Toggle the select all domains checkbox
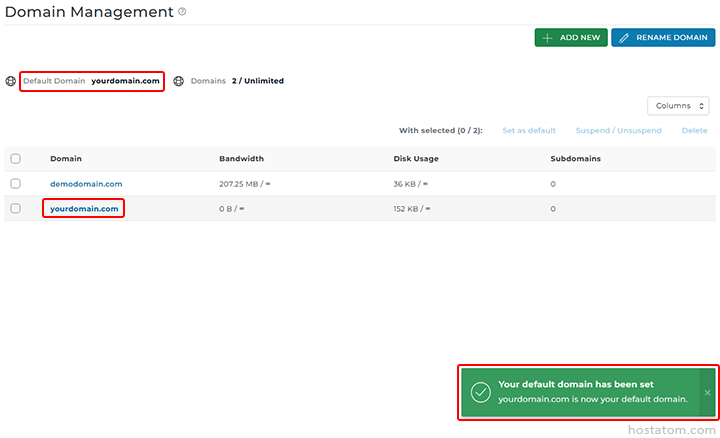 [x=15, y=158]
